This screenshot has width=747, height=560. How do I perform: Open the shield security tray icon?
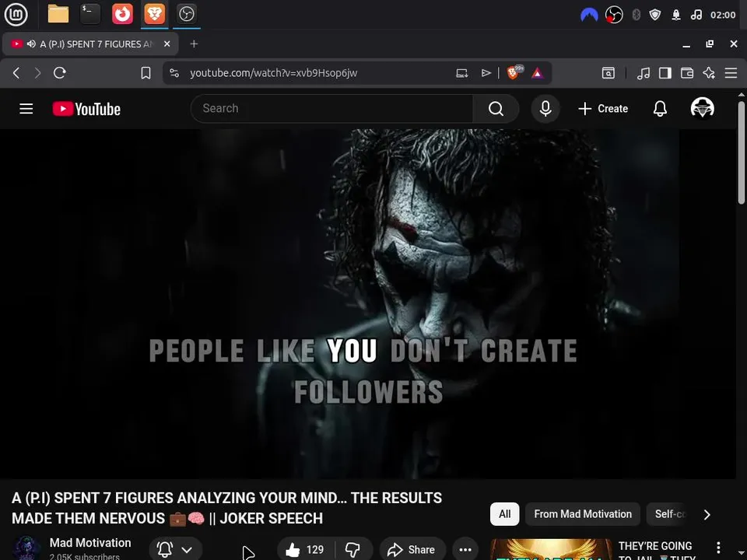click(x=655, y=15)
